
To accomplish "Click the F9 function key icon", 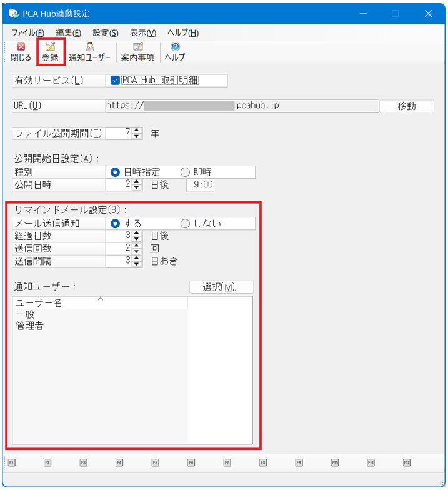I will coord(299,462).
